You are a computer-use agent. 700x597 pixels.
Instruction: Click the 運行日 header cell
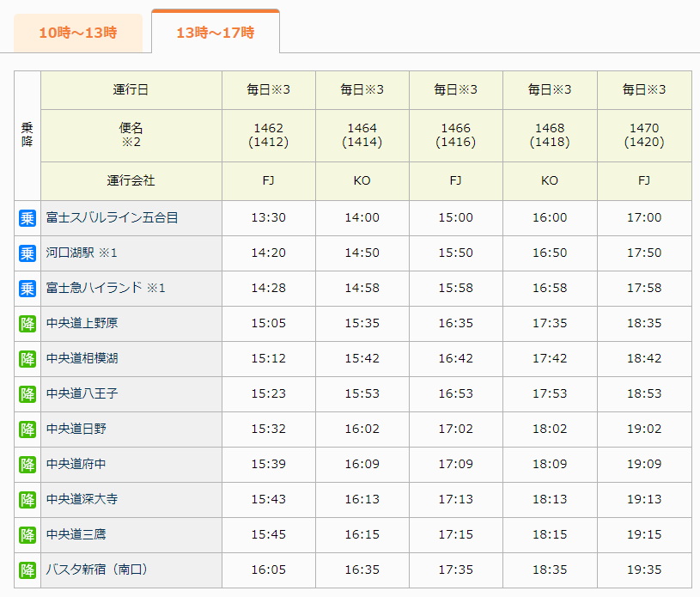(x=131, y=90)
